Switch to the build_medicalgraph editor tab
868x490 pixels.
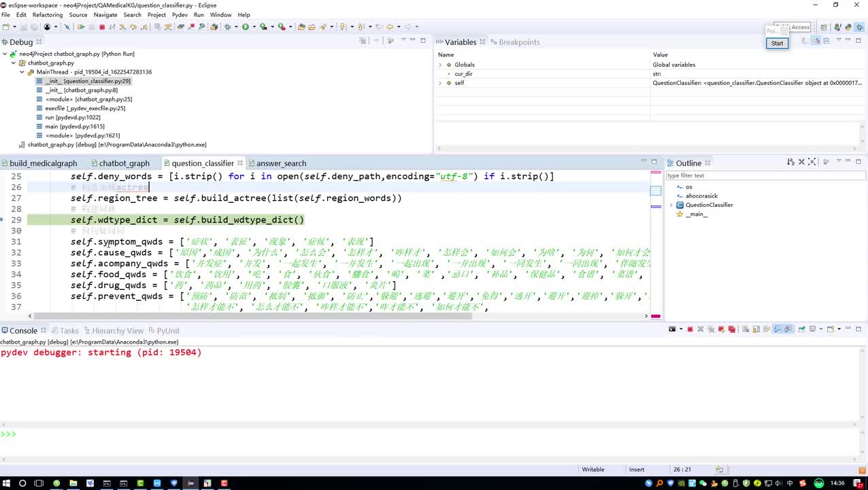pos(39,163)
